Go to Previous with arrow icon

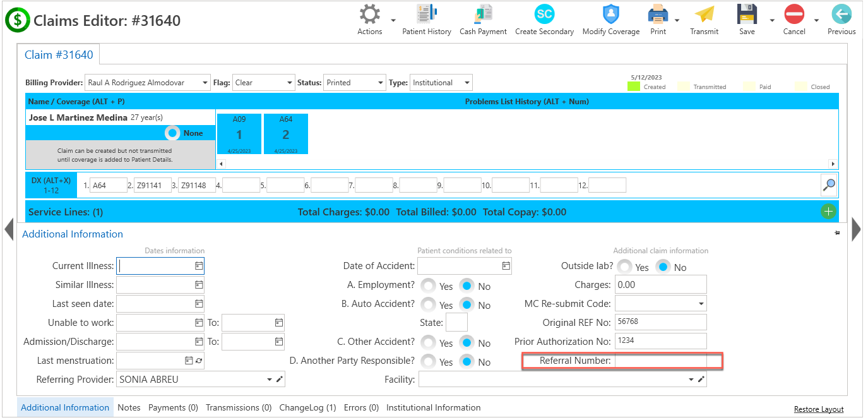click(841, 15)
